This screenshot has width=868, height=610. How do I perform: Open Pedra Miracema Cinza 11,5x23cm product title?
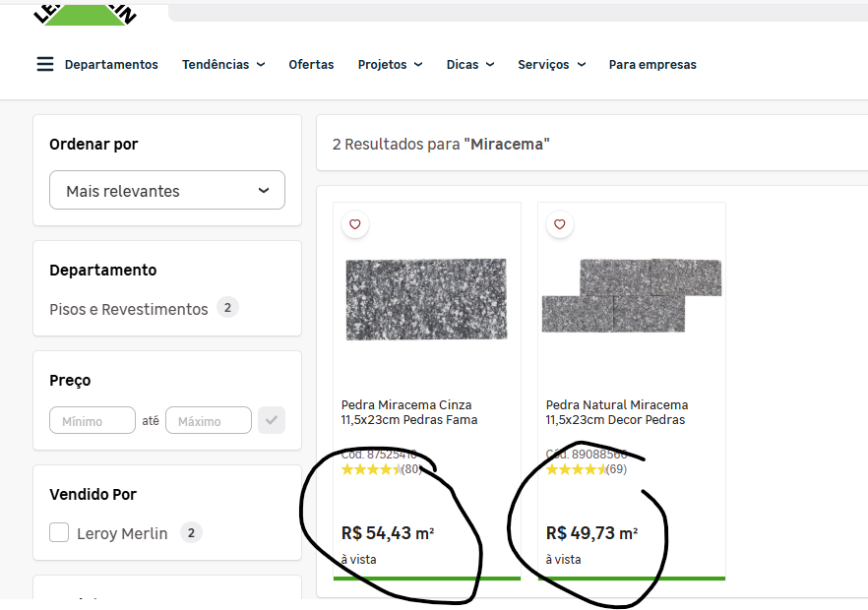tap(408, 412)
